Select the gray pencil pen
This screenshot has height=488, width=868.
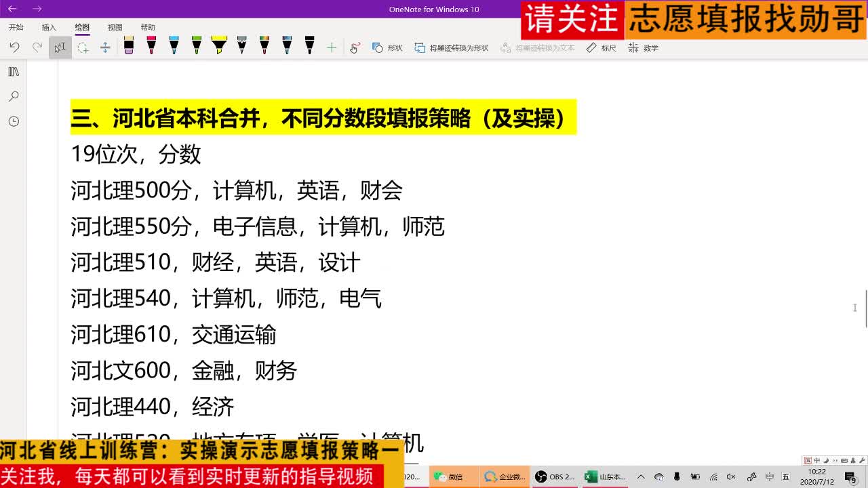click(x=242, y=46)
